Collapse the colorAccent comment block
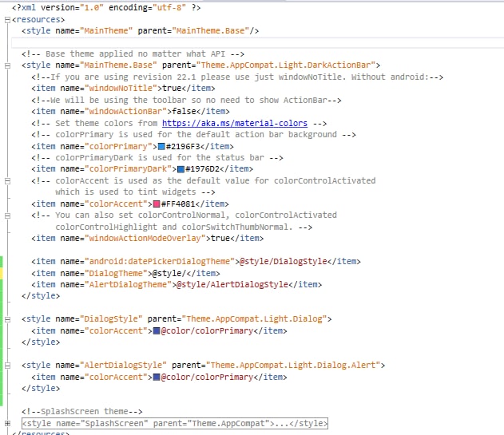Screen dimensions: 504x435 (x=7, y=181)
